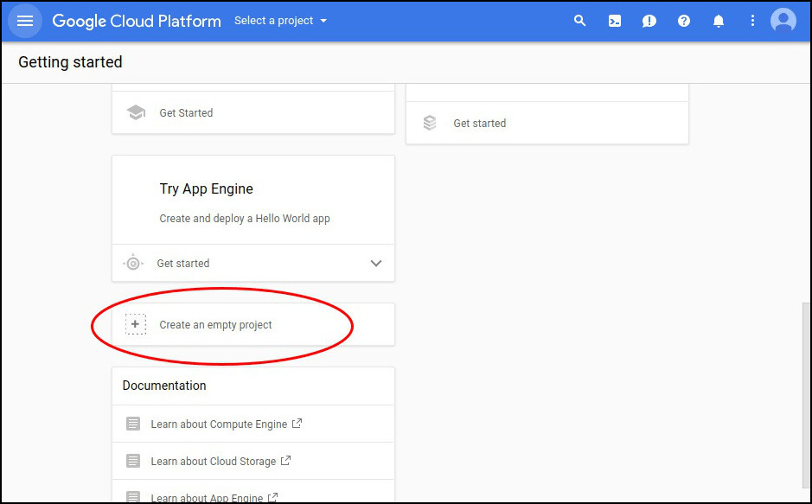Open the feedback alert icon
This screenshot has height=504, width=812.
click(649, 21)
